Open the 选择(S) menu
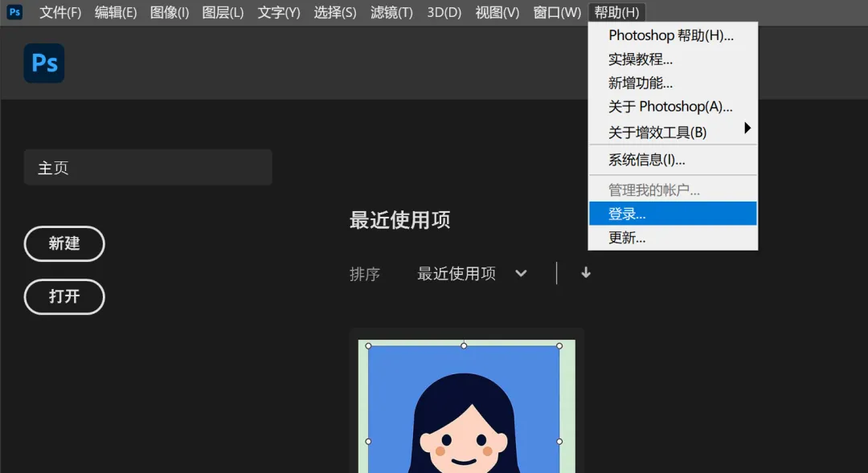The width and height of the screenshot is (868, 473). click(335, 12)
